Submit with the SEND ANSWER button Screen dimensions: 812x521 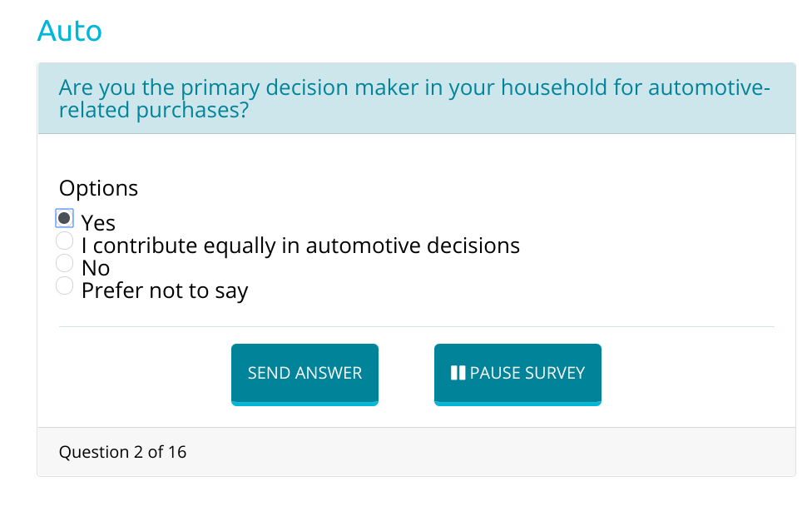[304, 374]
